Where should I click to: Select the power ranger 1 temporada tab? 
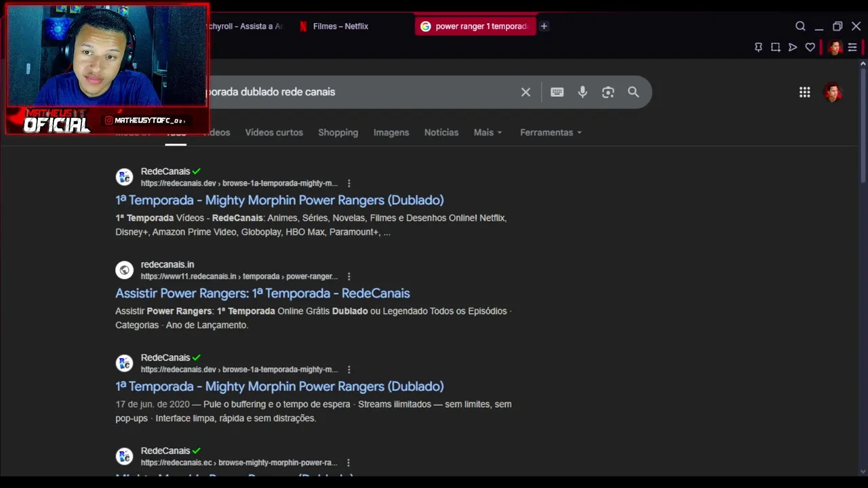pos(475,26)
